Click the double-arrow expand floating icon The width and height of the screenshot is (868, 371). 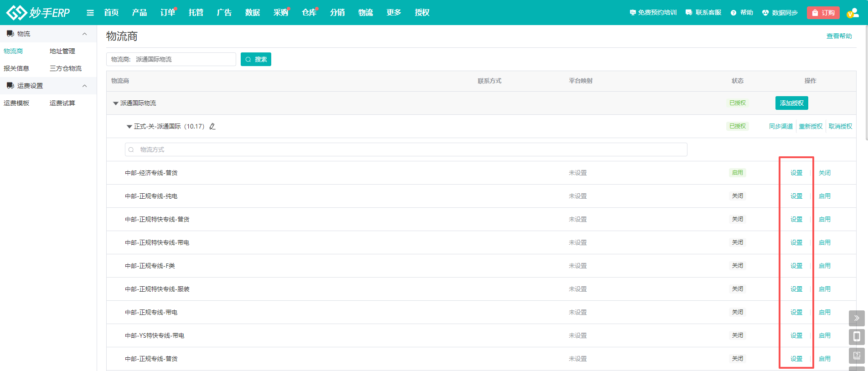point(857,318)
